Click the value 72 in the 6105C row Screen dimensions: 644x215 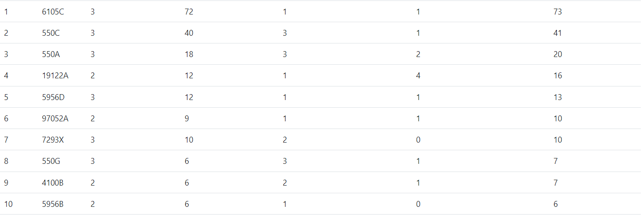(189, 12)
